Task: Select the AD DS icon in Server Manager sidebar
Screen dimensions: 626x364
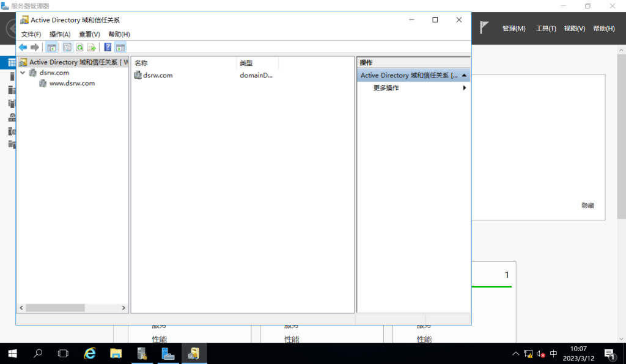Action: pos(12,104)
